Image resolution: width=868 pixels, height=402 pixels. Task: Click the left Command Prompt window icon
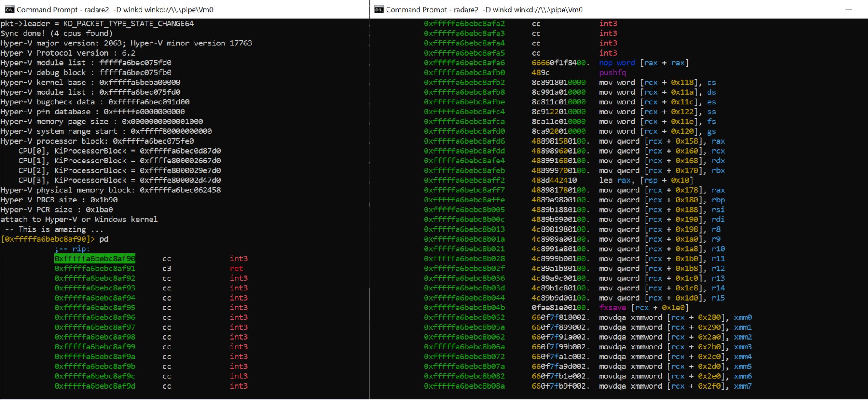click(x=9, y=9)
